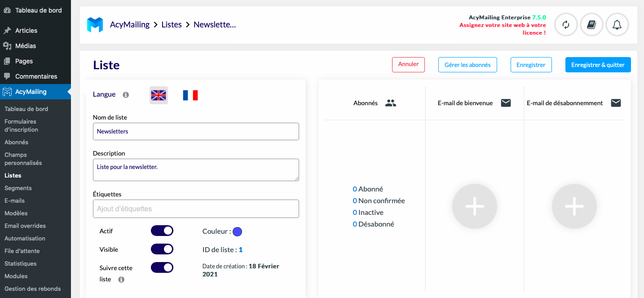The width and height of the screenshot is (644, 298).
Task: Click info icon beside Suivre cette liste
Action: [x=121, y=280]
